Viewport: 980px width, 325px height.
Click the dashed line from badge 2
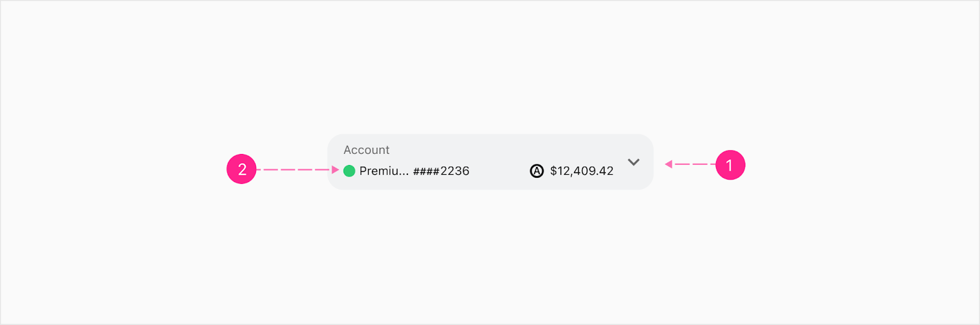(294, 170)
